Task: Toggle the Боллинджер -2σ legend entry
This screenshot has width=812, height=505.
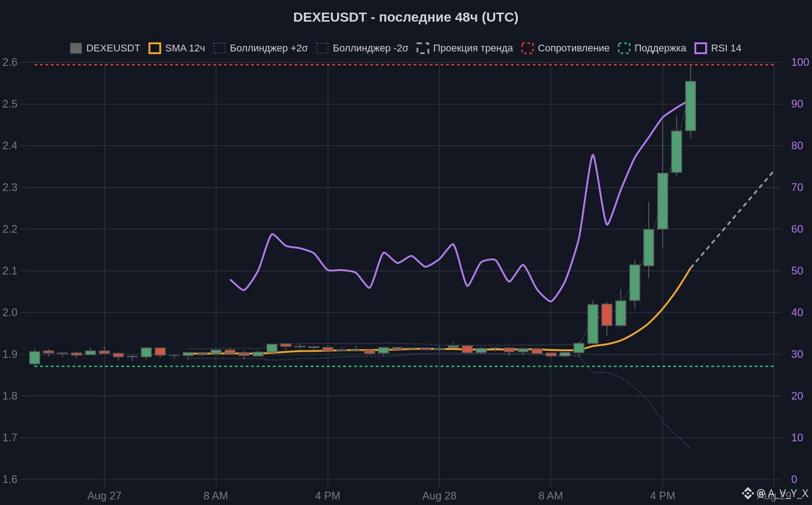Action: tap(362, 48)
